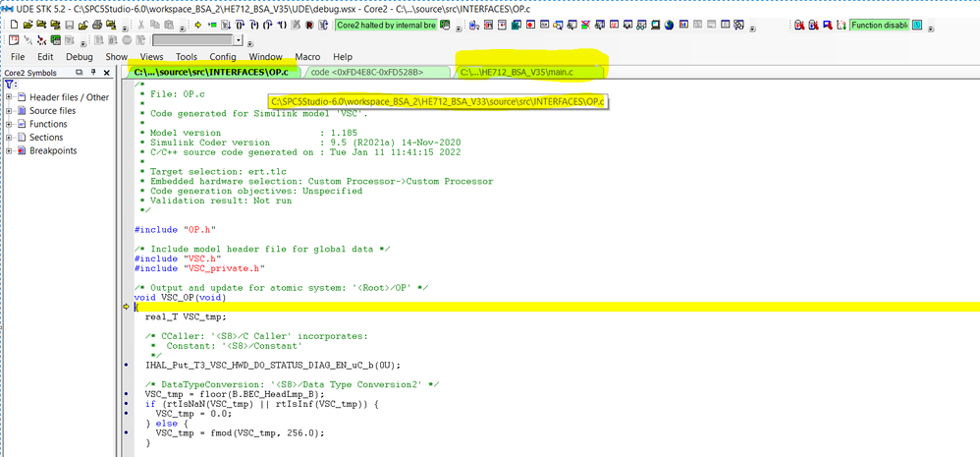This screenshot has width=980, height=457.
Task: Open the Edit menu
Action: point(45,56)
